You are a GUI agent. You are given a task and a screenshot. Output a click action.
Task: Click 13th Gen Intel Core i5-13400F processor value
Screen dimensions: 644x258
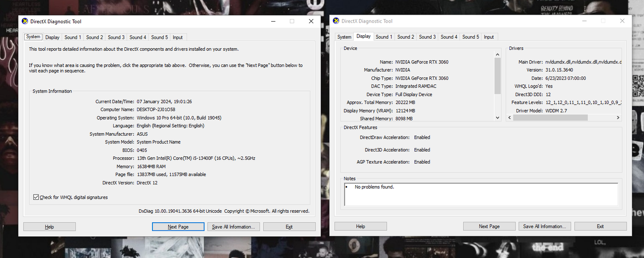click(x=196, y=158)
